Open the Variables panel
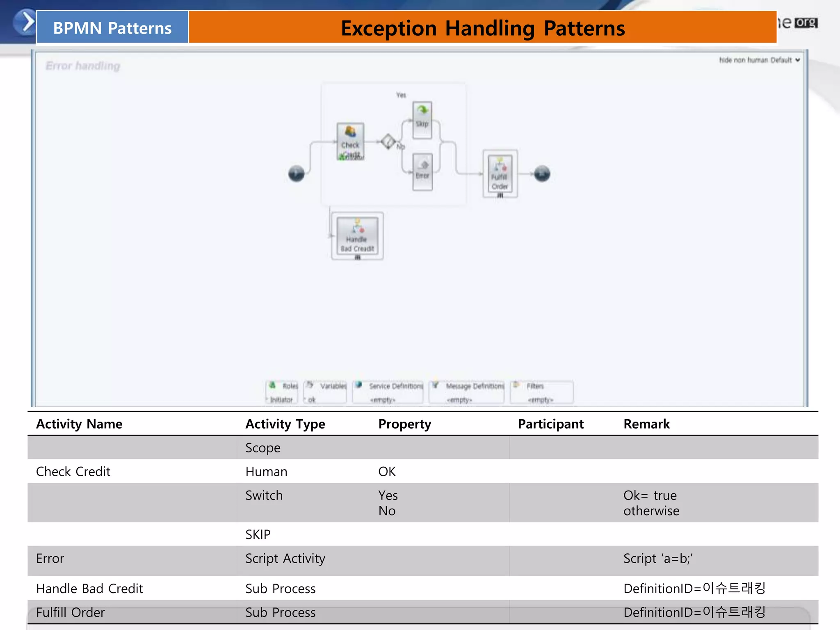Image resolution: width=840 pixels, height=630 pixels. pyautogui.click(x=333, y=386)
